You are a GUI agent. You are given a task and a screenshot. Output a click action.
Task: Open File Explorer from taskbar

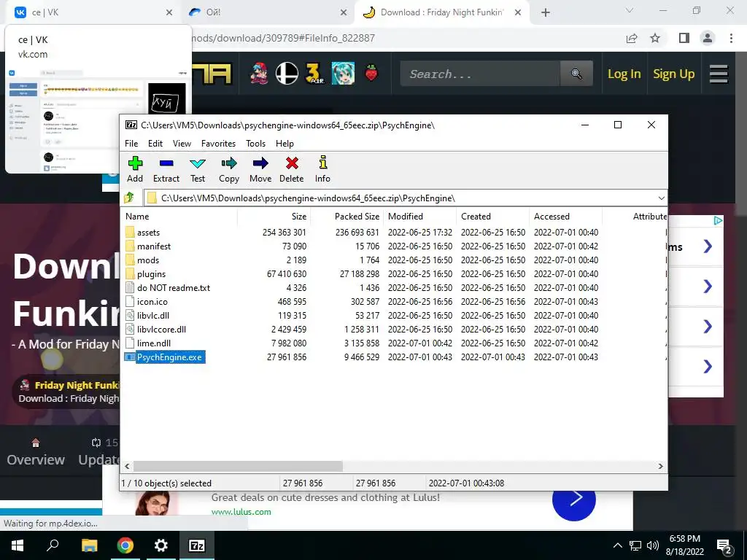tap(89, 545)
